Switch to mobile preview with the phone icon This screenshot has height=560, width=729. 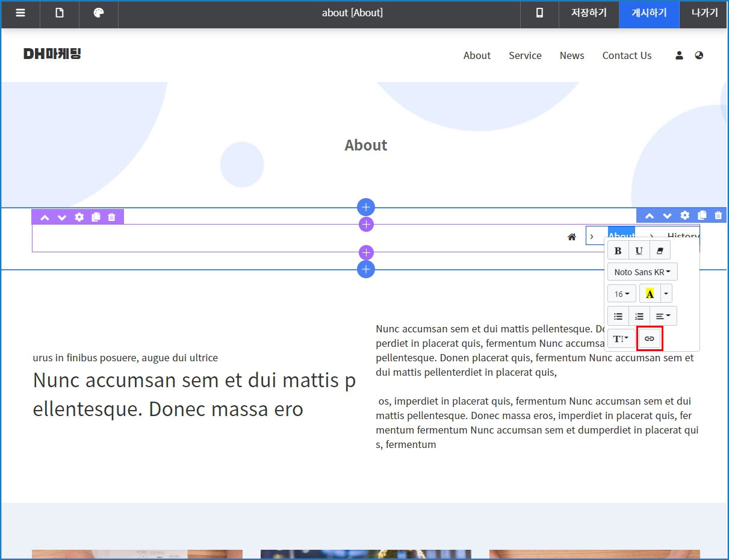[x=539, y=13]
